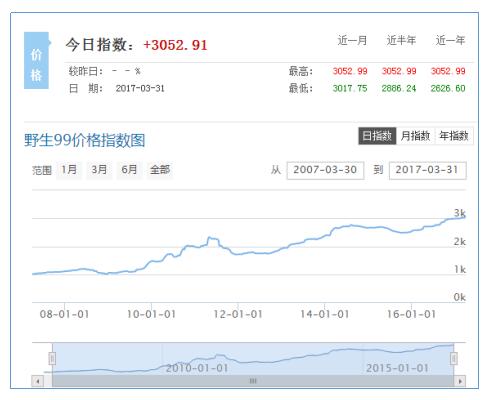Click the start date field 2007-03-30
This screenshot has height=400, width=491.
point(325,170)
